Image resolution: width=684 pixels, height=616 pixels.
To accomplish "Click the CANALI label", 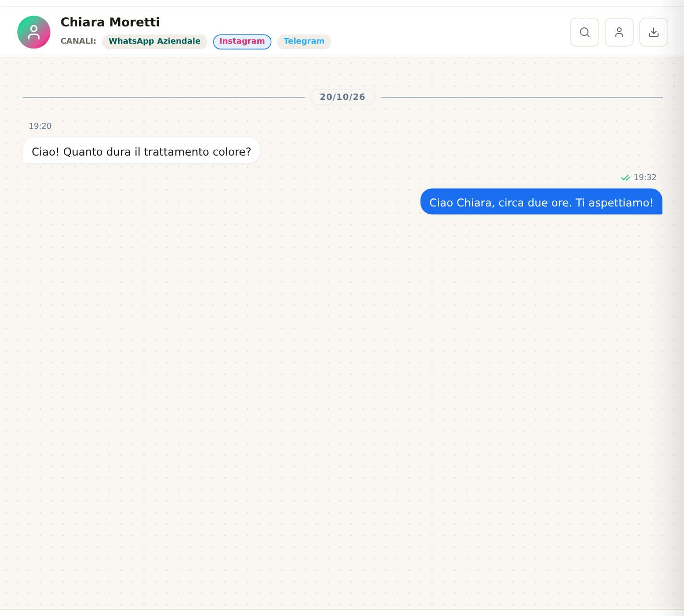I will tap(78, 41).
